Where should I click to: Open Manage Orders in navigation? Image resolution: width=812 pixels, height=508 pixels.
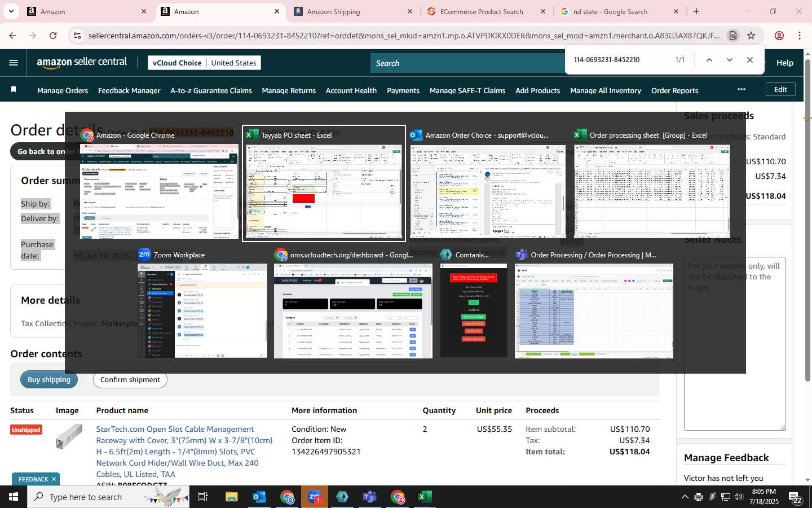pyautogui.click(x=63, y=90)
